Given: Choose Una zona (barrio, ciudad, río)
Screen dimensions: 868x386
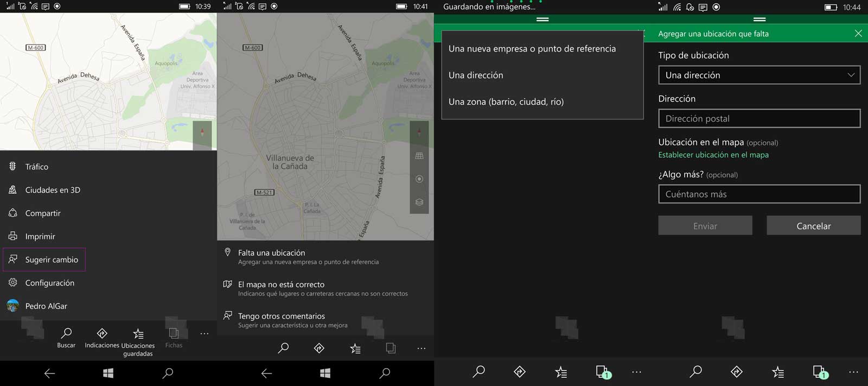Looking at the screenshot, I should tap(542, 102).
